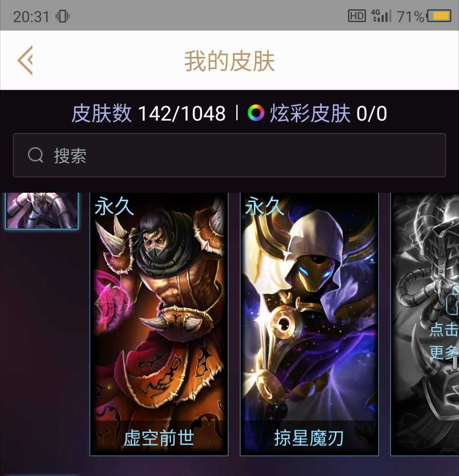
Task: Tap the battery icon in the status bar
Action: point(439,16)
